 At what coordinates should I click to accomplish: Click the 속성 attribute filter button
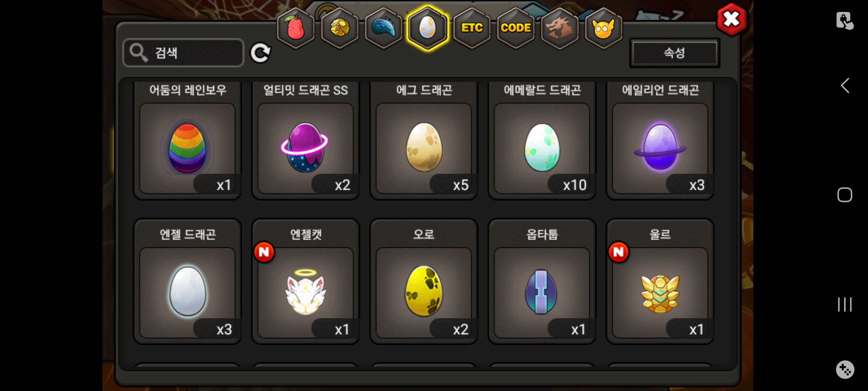click(x=675, y=53)
